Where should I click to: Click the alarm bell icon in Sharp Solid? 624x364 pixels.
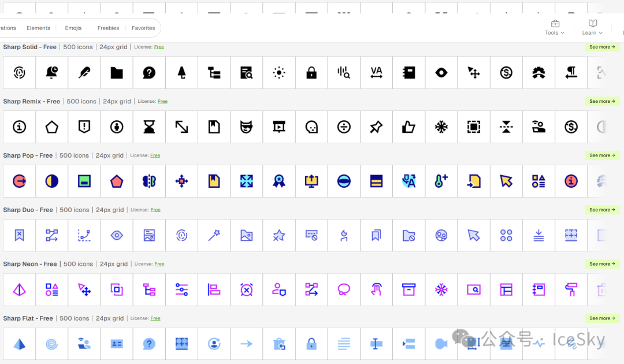pyautogui.click(x=52, y=73)
